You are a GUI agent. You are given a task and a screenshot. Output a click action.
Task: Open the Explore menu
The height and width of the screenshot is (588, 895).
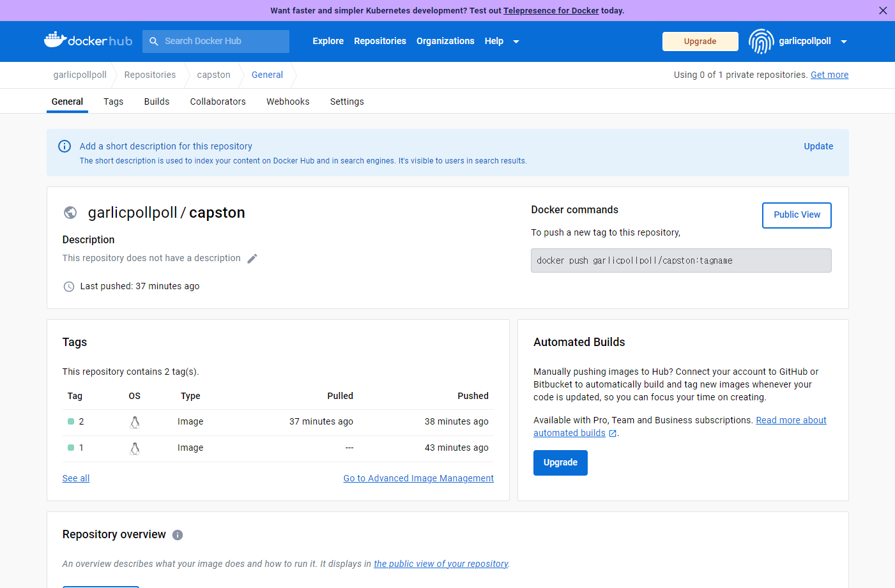328,41
